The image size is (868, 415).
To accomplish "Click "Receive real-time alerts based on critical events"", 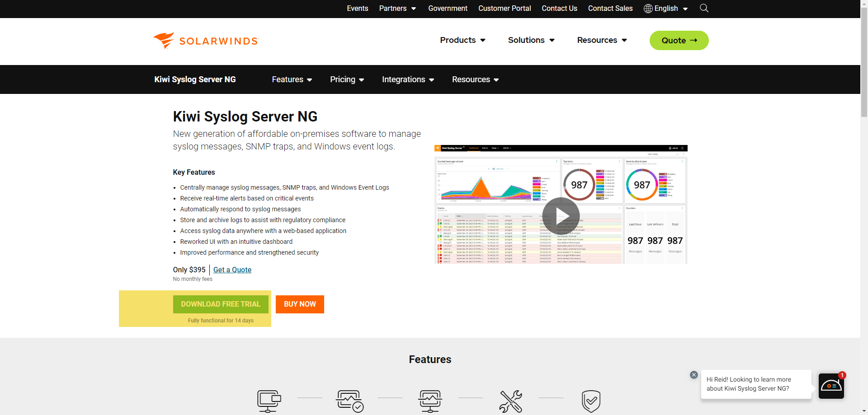I will [x=247, y=198].
